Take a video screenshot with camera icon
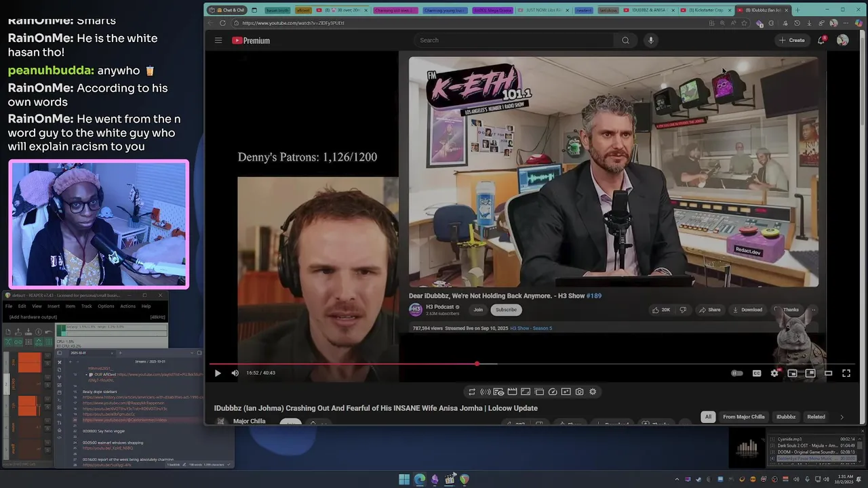This screenshot has width=868, height=488. [579, 392]
